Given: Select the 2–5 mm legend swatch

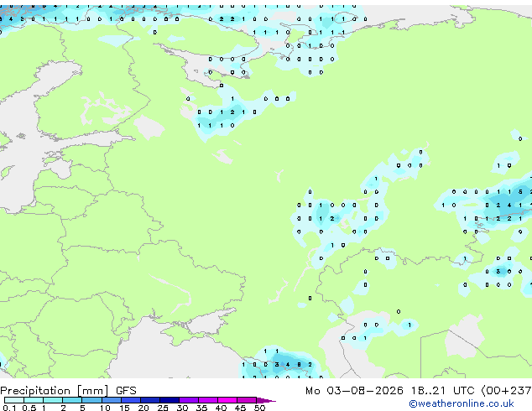Looking at the screenshot, I should pos(72,400).
